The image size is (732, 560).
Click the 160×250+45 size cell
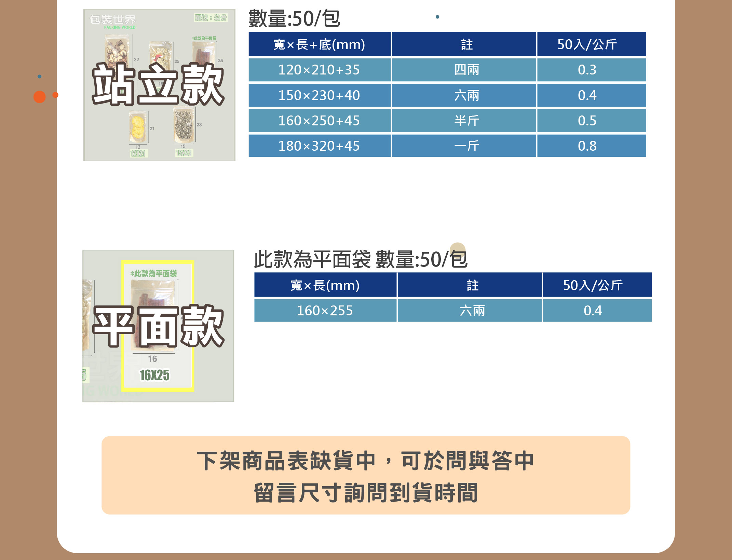click(x=319, y=121)
